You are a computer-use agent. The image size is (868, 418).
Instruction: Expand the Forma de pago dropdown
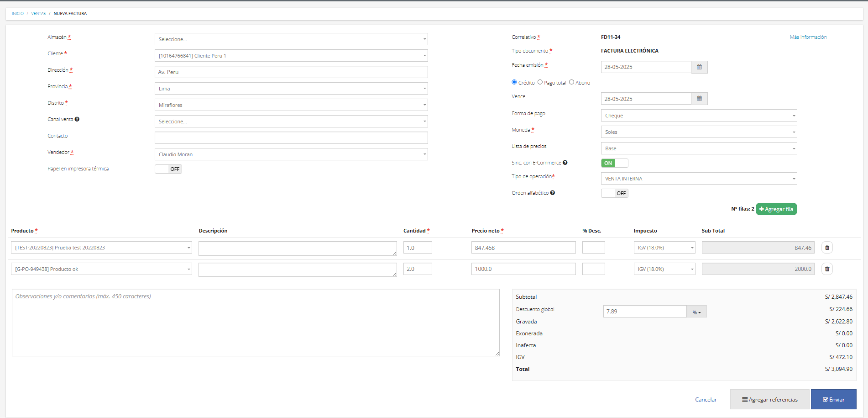[699, 116]
